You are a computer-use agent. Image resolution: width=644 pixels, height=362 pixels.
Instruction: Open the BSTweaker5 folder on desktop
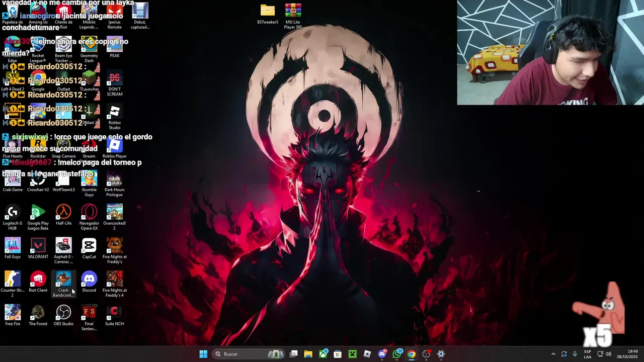tap(268, 14)
